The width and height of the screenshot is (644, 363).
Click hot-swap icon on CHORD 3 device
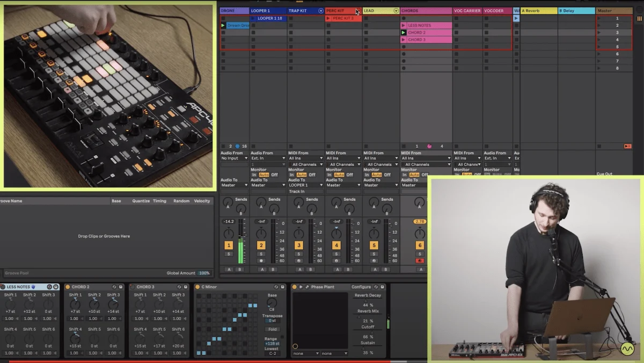[179, 287]
